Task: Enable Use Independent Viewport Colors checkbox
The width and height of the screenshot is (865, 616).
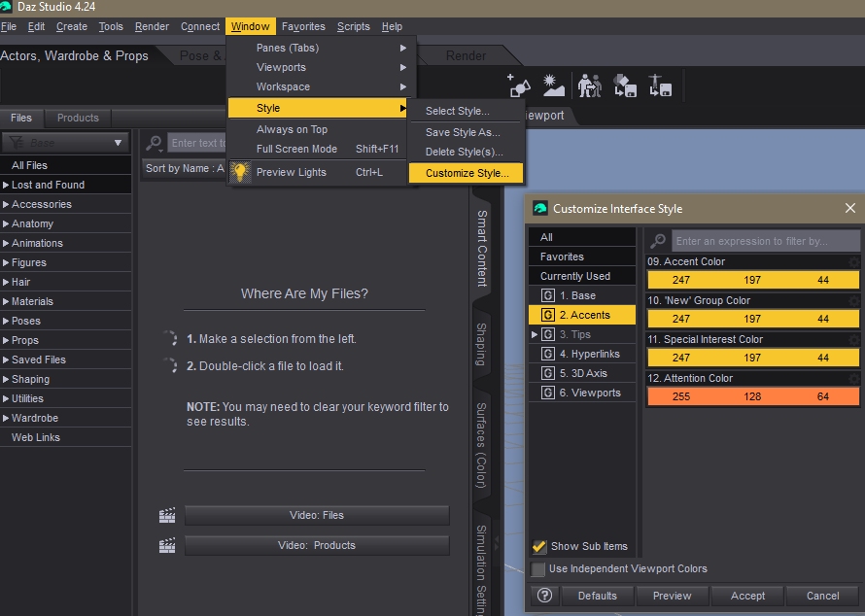Action: click(x=537, y=569)
